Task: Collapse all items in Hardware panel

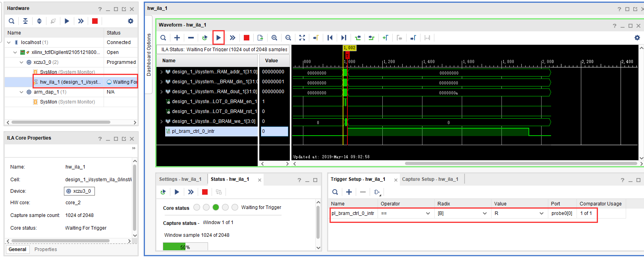Action: click(x=25, y=21)
